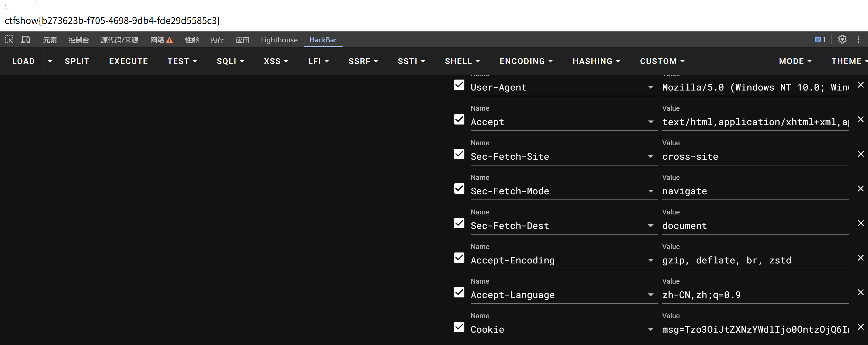
Task: Open the ENCODING menu dropdown
Action: [x=526, y=61]
